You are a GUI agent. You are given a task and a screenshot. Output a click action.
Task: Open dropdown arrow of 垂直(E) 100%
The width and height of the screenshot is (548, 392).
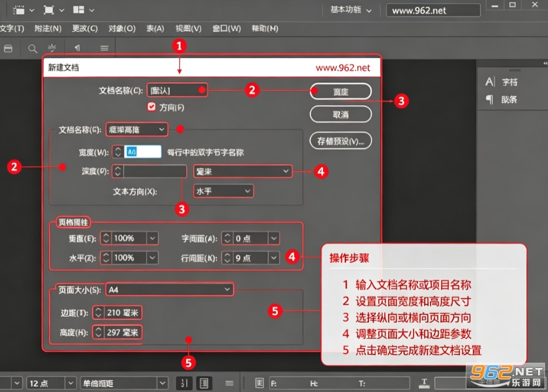(152, 238)
